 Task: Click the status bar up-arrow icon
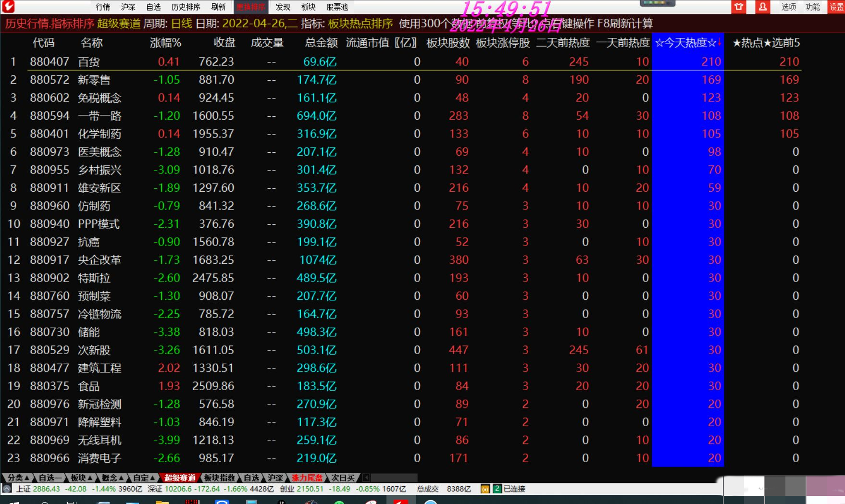coord(7,489)
